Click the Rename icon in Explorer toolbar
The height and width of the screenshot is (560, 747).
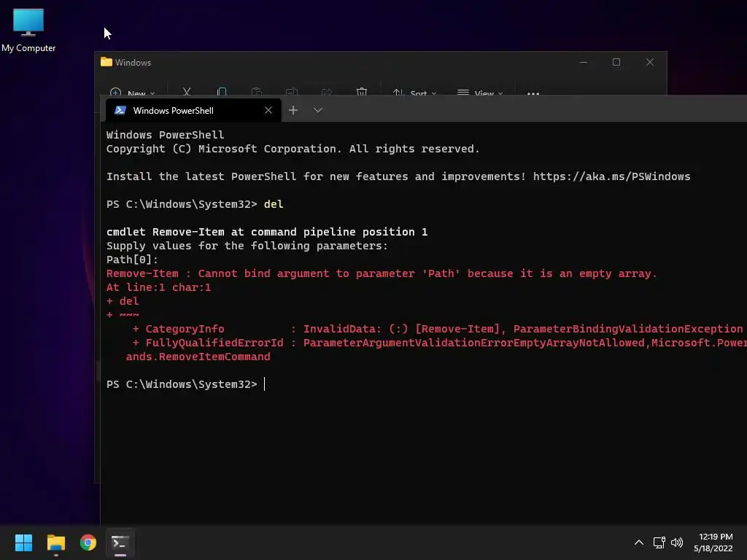click(x=292, y=91)
